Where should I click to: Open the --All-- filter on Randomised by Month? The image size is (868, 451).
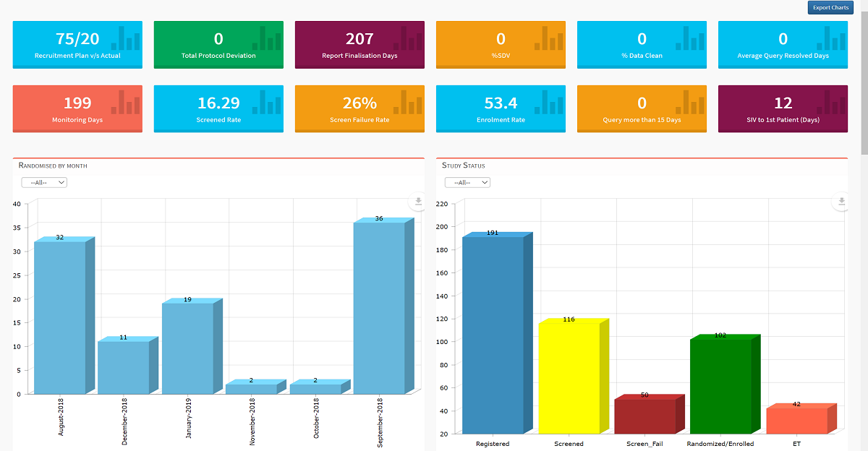coord(43,182)
